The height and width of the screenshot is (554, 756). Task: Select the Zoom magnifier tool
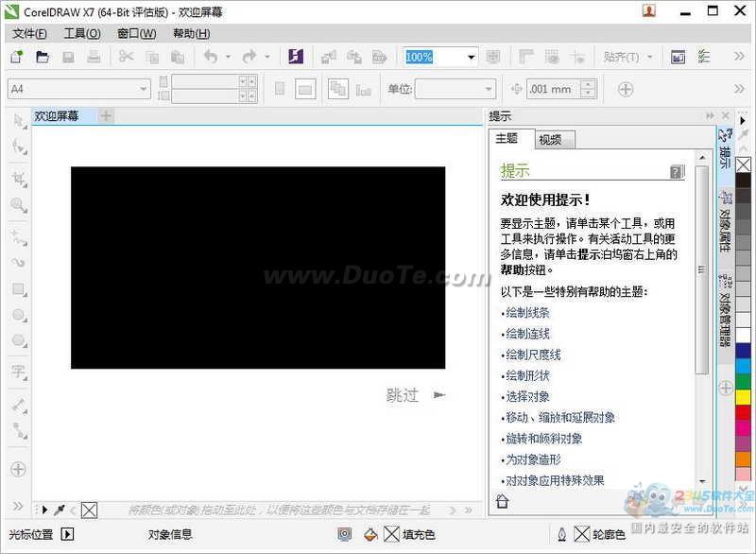(19, 205)
